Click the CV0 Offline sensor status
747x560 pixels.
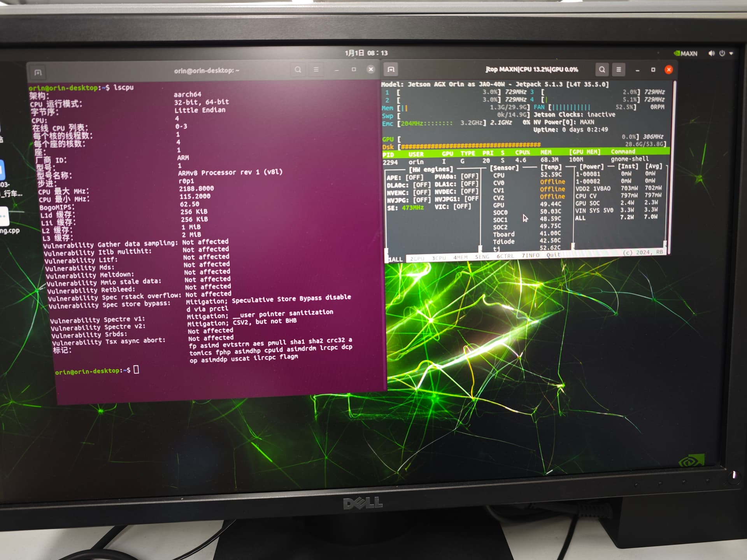[552, 182]
